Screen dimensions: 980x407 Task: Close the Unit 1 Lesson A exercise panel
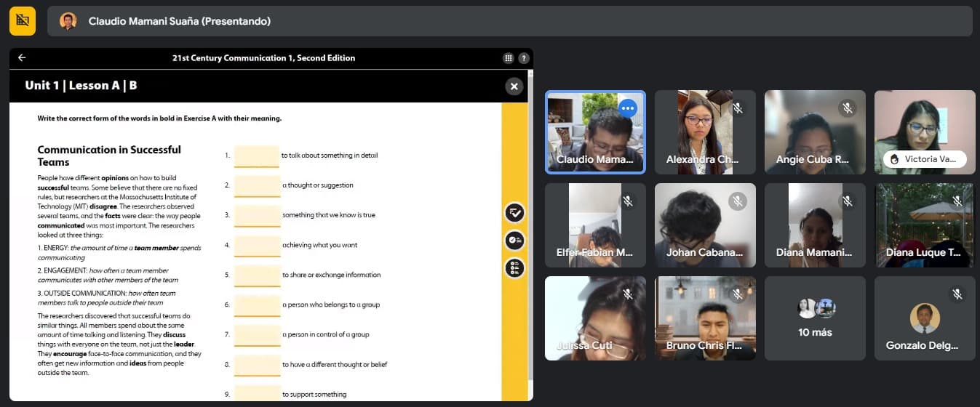(x=514, y=86)
